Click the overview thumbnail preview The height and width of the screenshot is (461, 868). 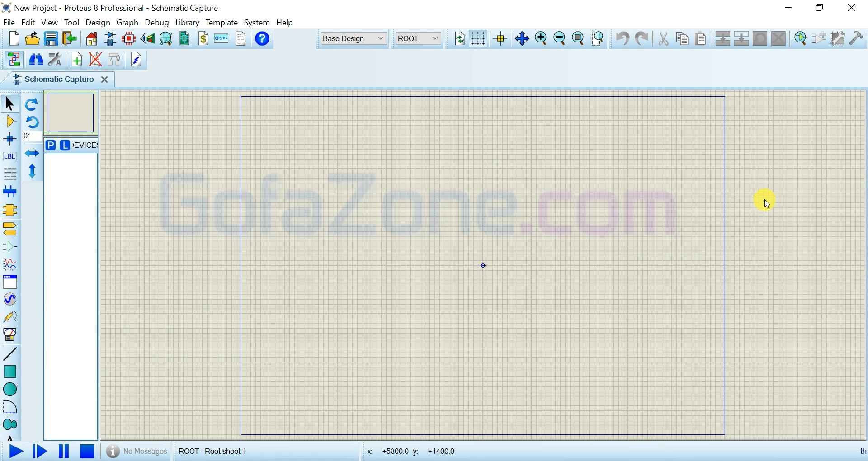coord(71,113)
